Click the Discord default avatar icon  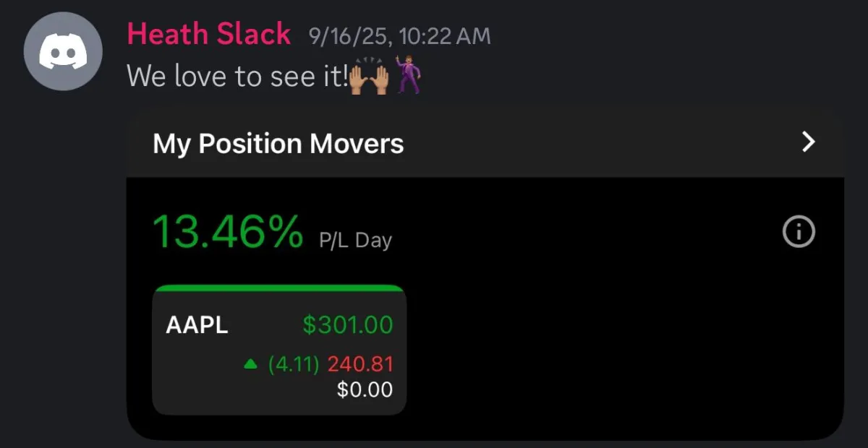63,53
